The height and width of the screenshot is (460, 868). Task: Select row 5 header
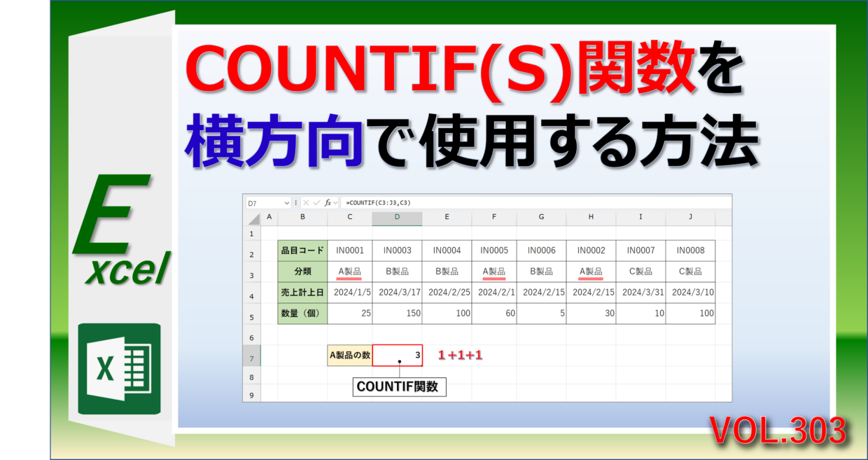252,314
